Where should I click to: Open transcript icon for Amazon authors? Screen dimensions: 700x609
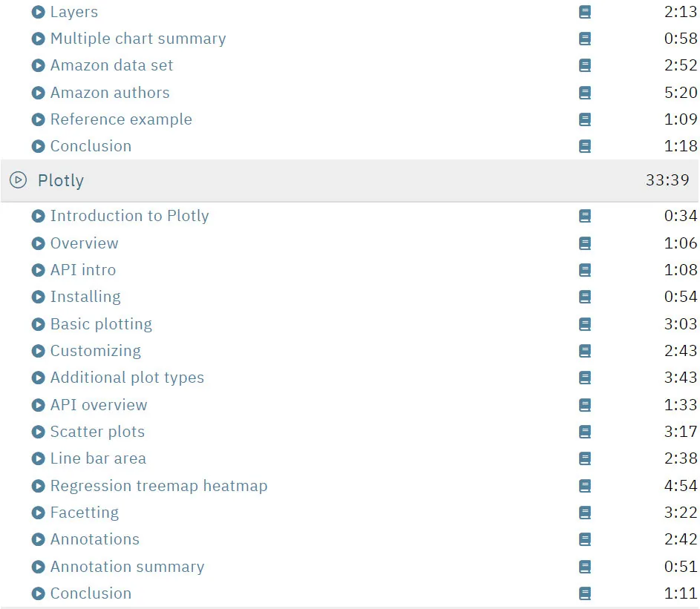pyautogui.click(x=585, y=93)
